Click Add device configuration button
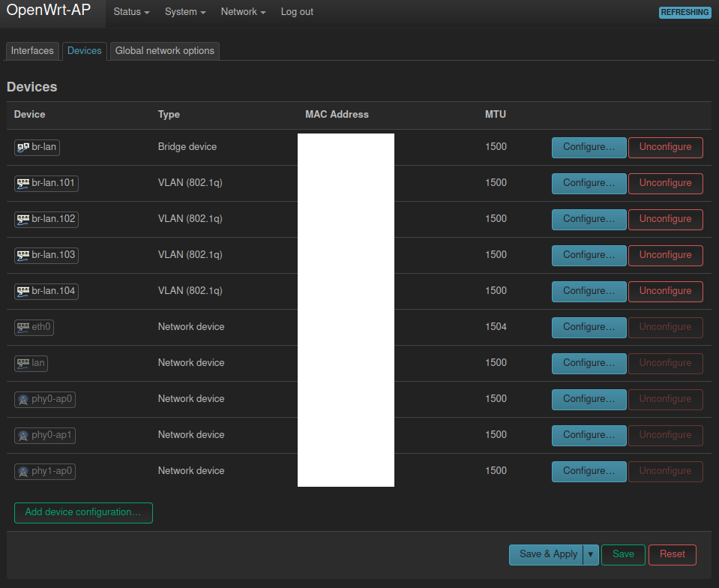Viewport: 719px width, 588px height. (83, 512)
